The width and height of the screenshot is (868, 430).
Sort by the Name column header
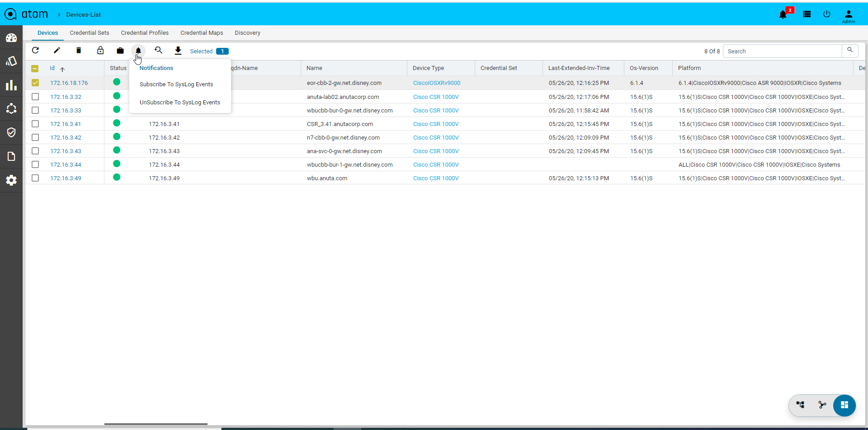[x=314, y=68]
